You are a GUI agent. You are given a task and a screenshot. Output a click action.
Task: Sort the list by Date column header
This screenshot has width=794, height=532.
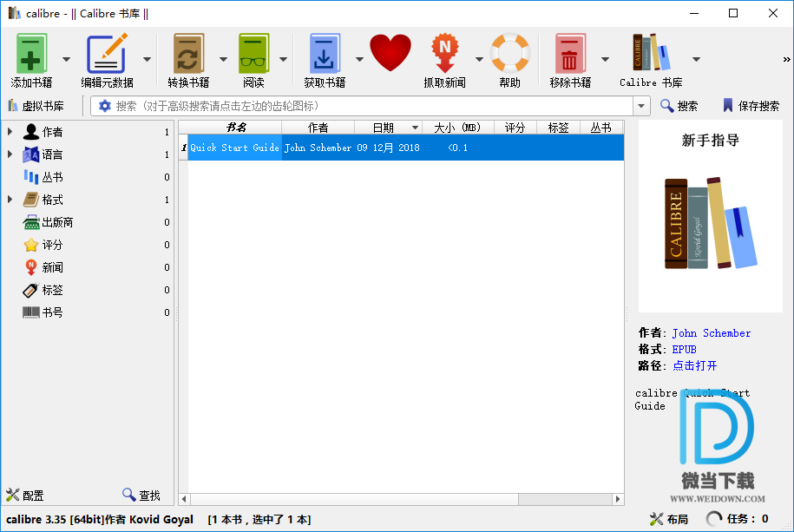click(x=383, y=128)
